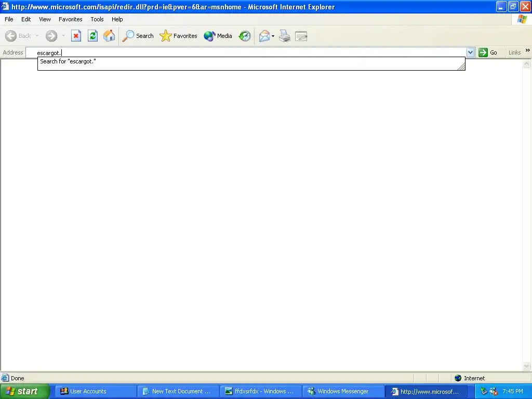
Task: Click inside the Address bar text field
Action: coord(246,52)
